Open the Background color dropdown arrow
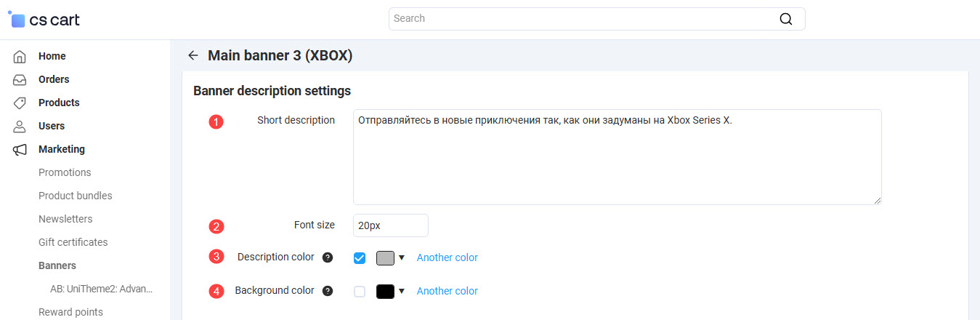The height and width of the screenshot is (320, 980). click(401, 291)
